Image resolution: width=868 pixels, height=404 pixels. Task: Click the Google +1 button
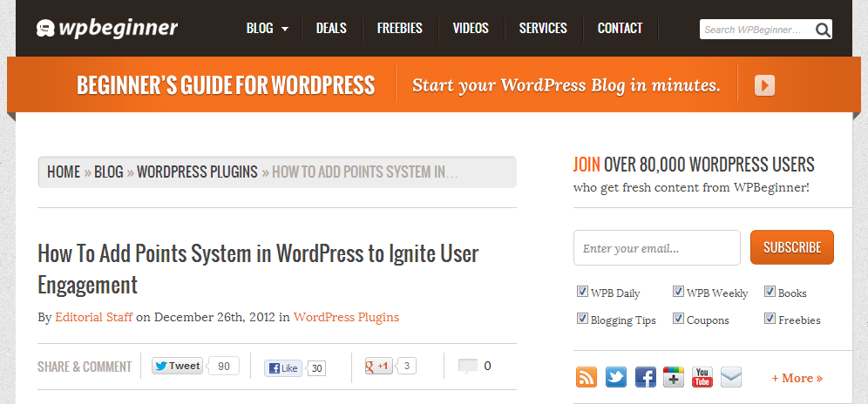click(378, 366)
